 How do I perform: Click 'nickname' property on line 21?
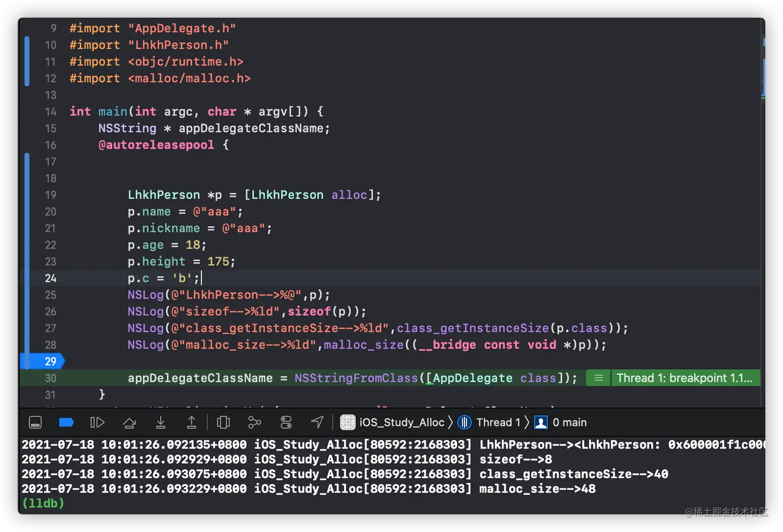point(171,228)
